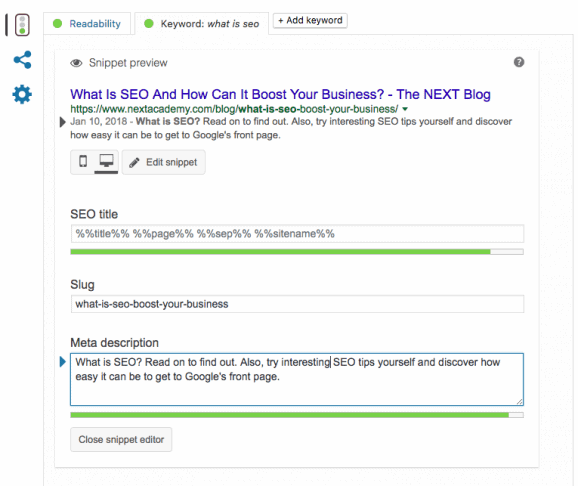578x486 pixels.
Task: Click the eye icon beside Snippet preview
Action: click(76, 63)
